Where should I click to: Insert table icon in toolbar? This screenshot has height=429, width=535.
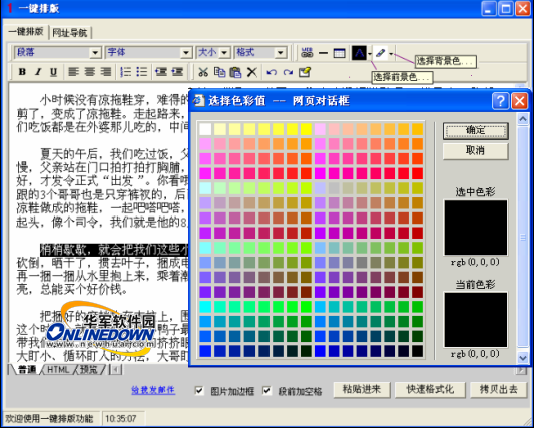tap(339, 53)
